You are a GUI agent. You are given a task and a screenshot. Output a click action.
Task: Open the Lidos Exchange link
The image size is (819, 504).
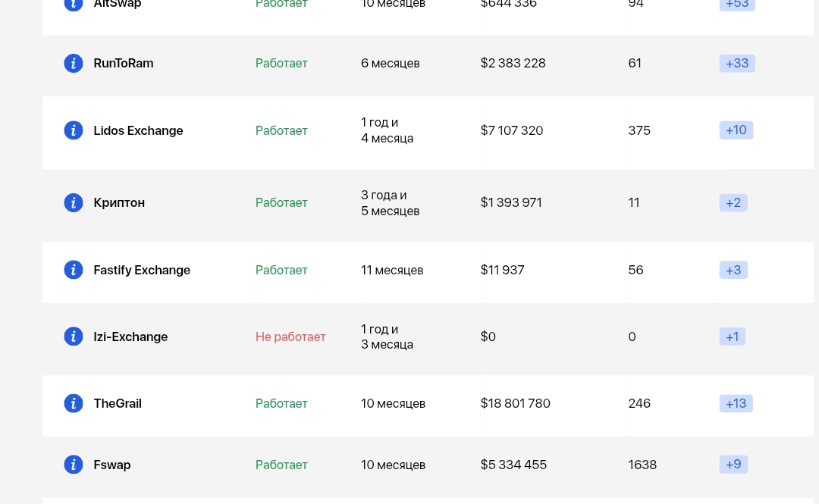click(138, 130)
